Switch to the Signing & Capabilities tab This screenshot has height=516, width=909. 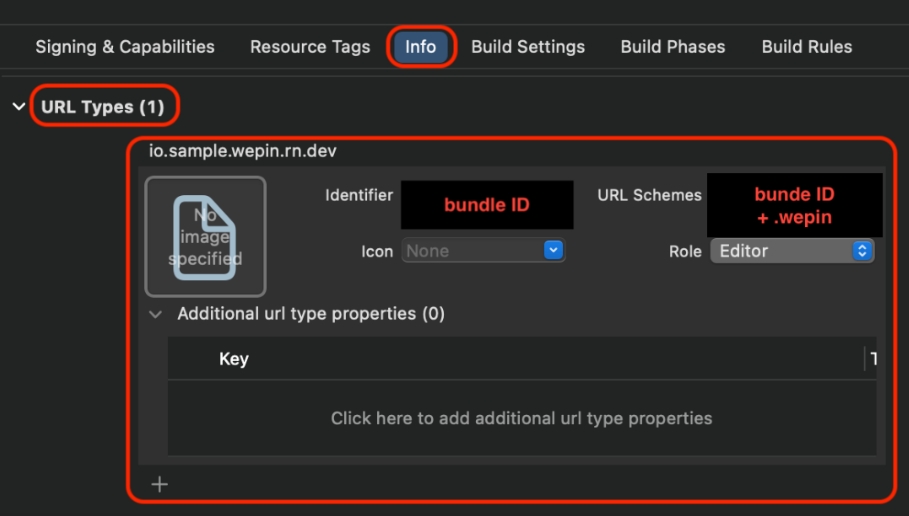click(x=125, y=47)
